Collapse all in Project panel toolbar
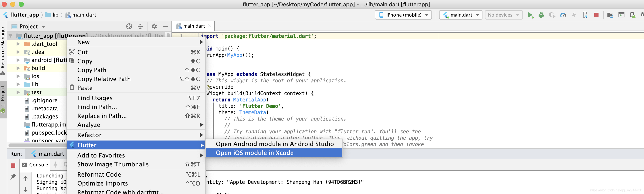This screenshot has height=194, width=644. pos(140,26)
